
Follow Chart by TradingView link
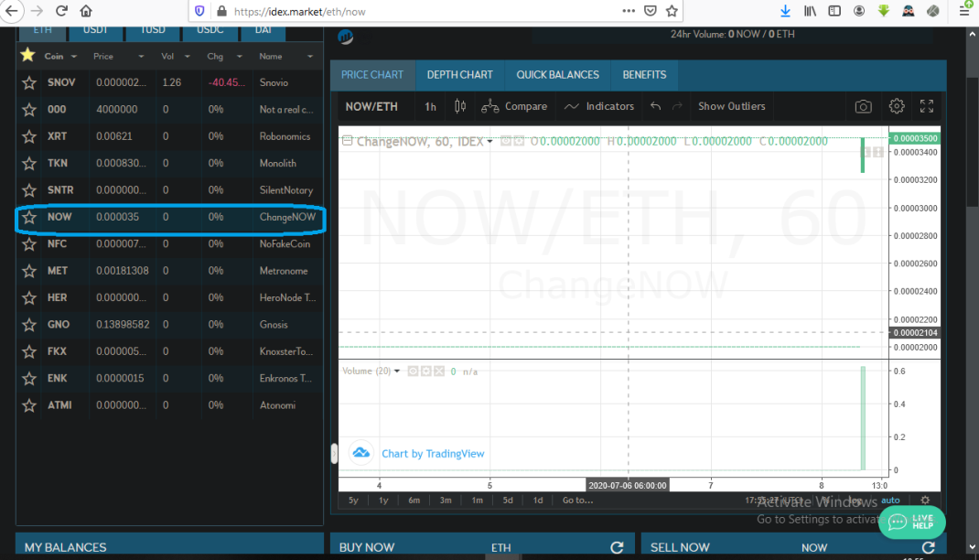[x=433, y=454]
